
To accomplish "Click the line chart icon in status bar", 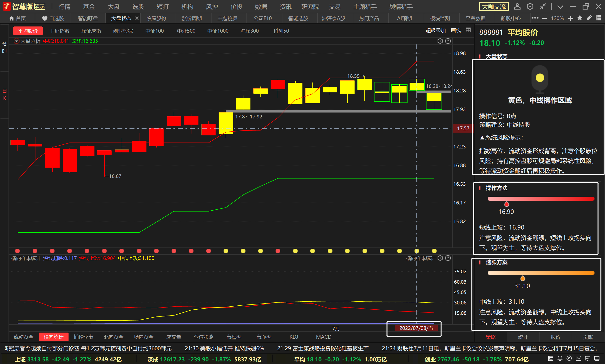I will point(579,358).
